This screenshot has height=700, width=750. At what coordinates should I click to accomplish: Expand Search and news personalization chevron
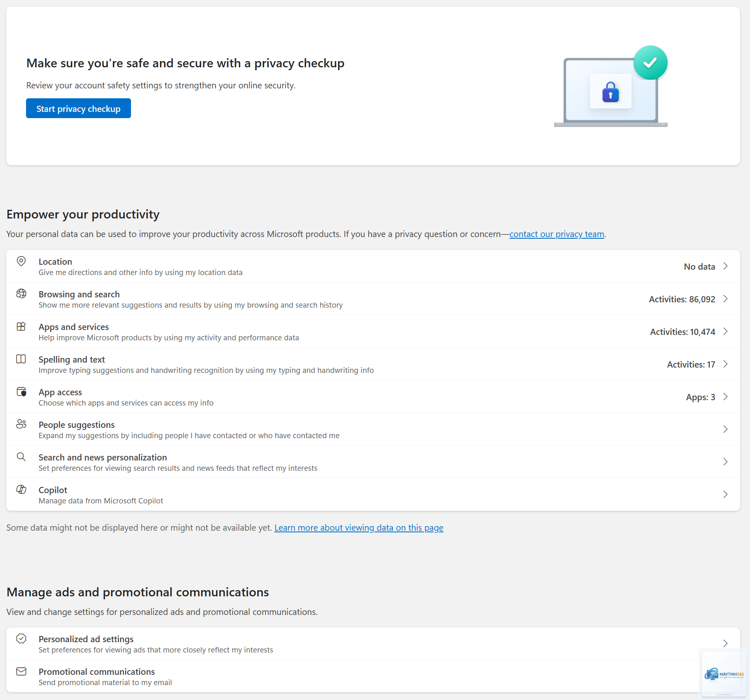pos(725,462)
